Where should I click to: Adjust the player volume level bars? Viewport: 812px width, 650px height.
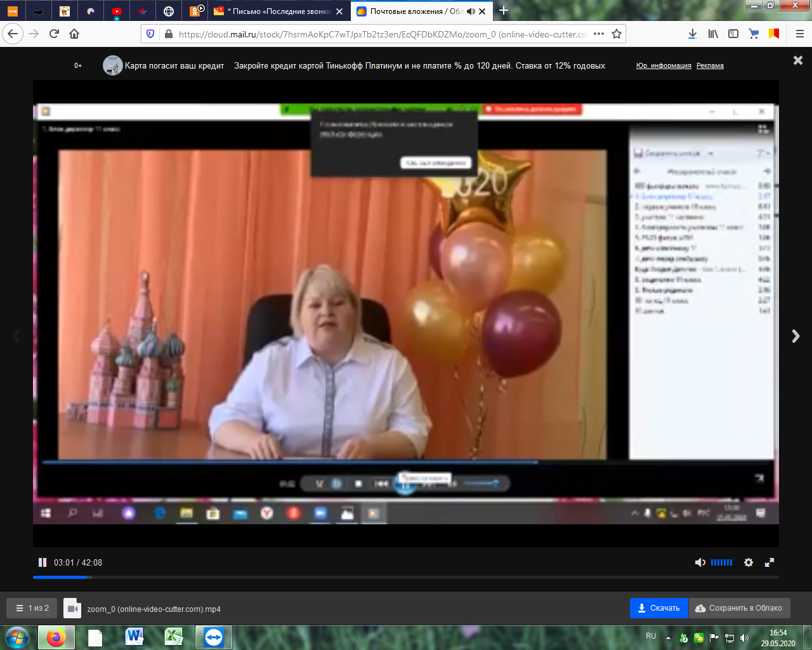(x=721, y=562)
